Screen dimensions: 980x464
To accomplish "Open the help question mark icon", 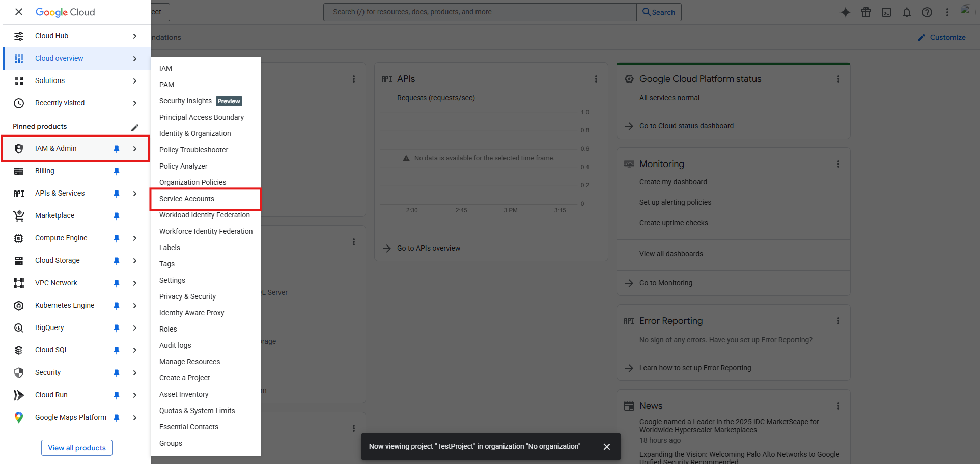I will pos(927,12).
